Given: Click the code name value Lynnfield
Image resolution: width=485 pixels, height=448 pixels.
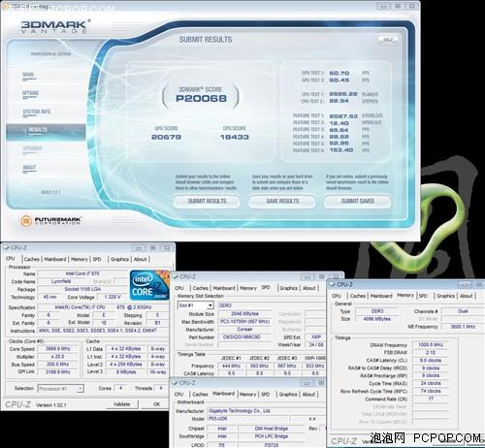Looking at the screenshot, I should point(61,281).
